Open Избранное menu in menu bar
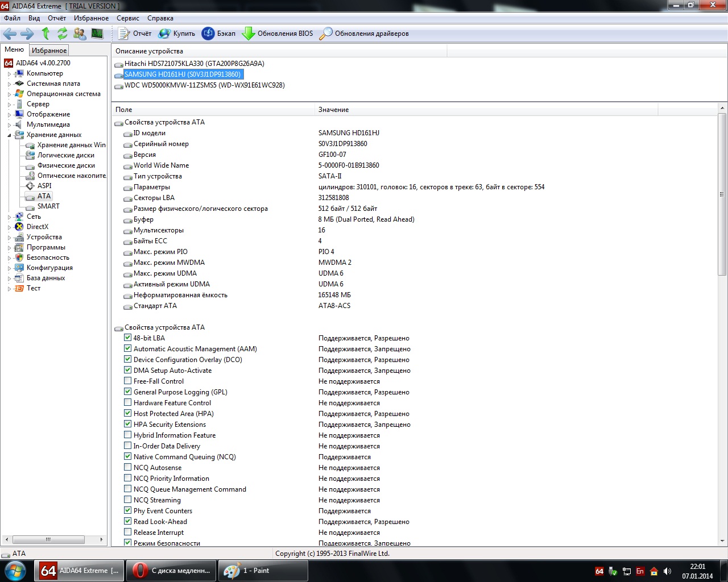The width and height of the screenshot is (728, 582). [91, 18]
